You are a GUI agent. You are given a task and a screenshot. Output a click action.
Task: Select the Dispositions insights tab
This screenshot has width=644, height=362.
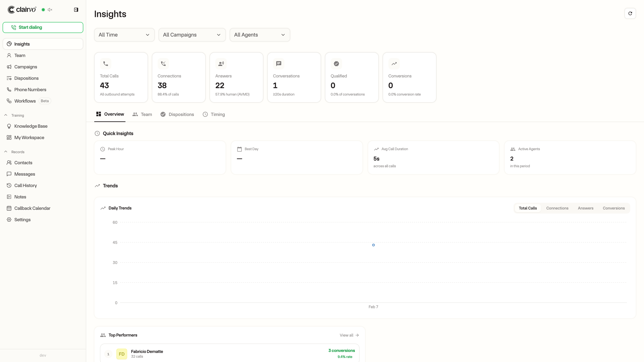pyautogui.click(x=177, y=114)
